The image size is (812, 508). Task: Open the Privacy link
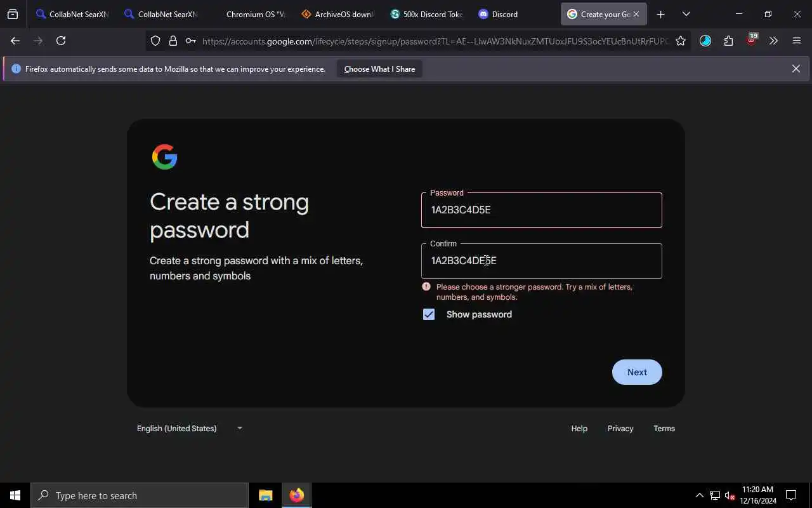click(620, 429)
